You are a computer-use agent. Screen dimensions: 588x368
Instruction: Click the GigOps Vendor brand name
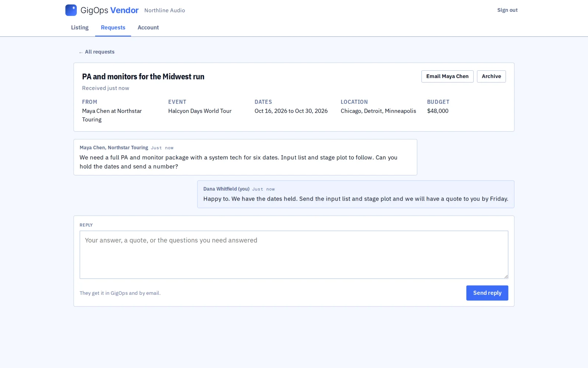tap(110, 10)
